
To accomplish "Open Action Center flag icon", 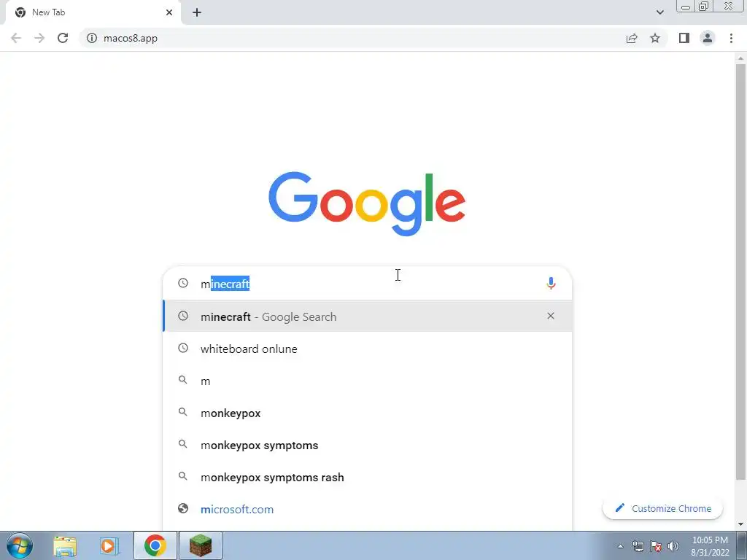I will point(656,546).
